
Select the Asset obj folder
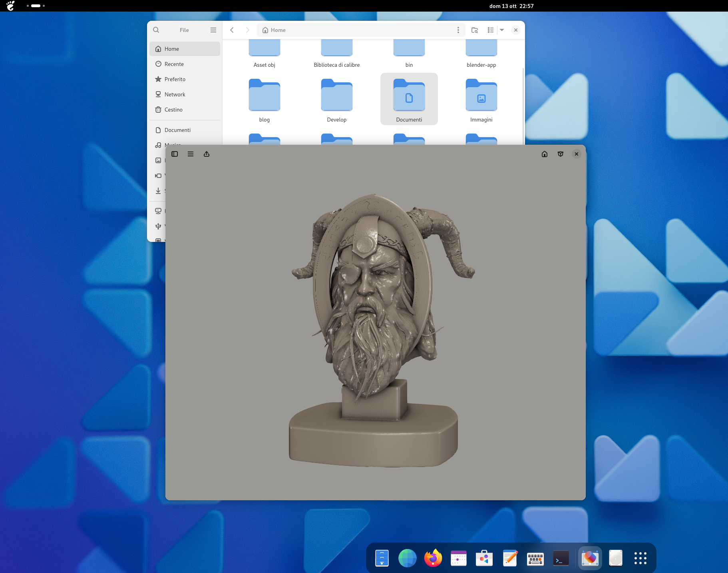(x=265, y=54)
